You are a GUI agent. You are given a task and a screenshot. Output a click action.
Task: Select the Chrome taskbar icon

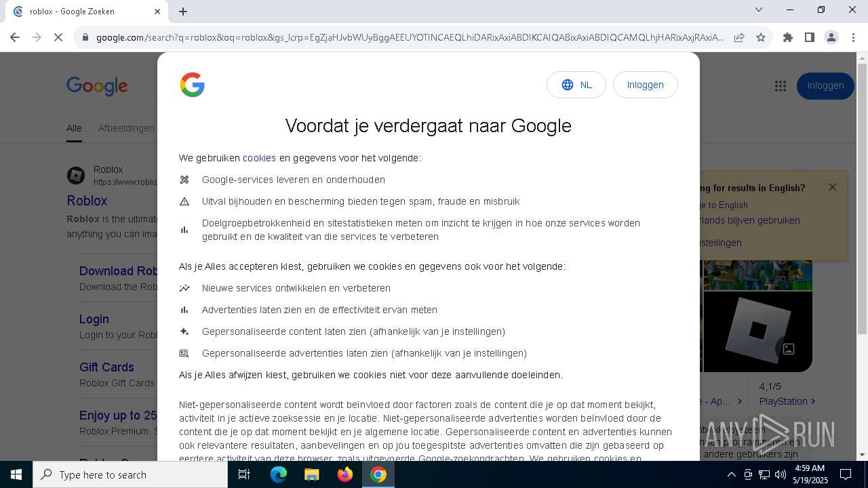(x=378, y=474)
